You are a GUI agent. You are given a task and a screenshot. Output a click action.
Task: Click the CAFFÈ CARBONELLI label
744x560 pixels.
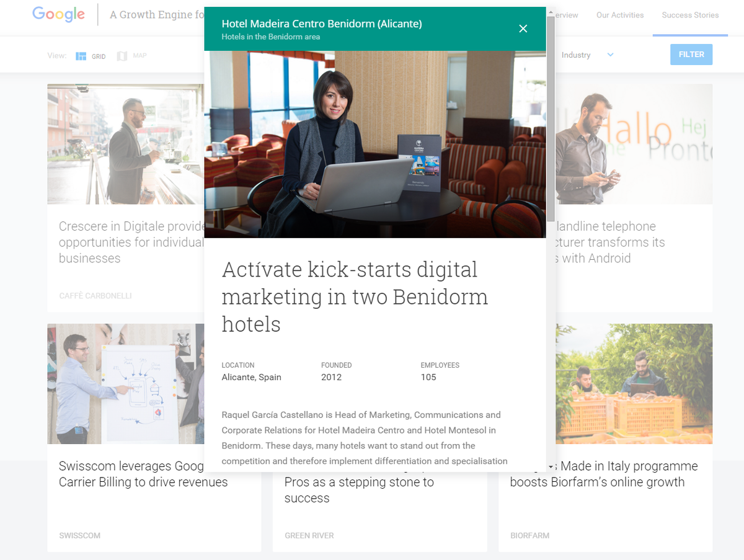(95, 296)
